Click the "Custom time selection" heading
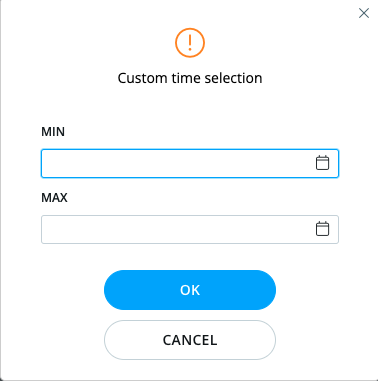Viewport: 378px width, 381px height. click(190, 78)
